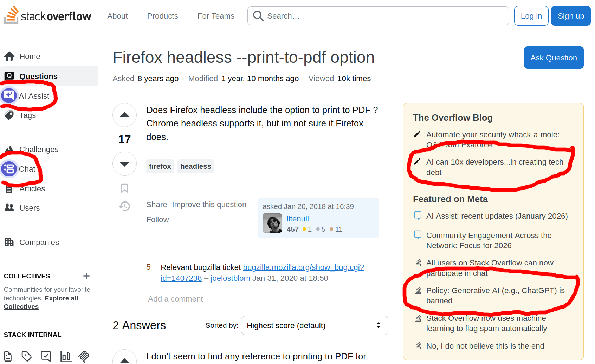Focus the Search input field
The width and height of the screenshot is (595, 364).
[x=383, y=16]
